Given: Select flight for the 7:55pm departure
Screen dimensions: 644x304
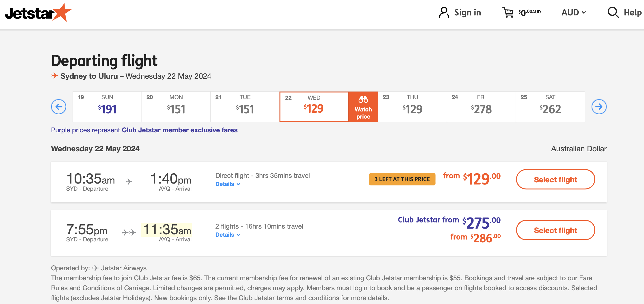Looking at the screenshot, I should (x=555, y=230).
